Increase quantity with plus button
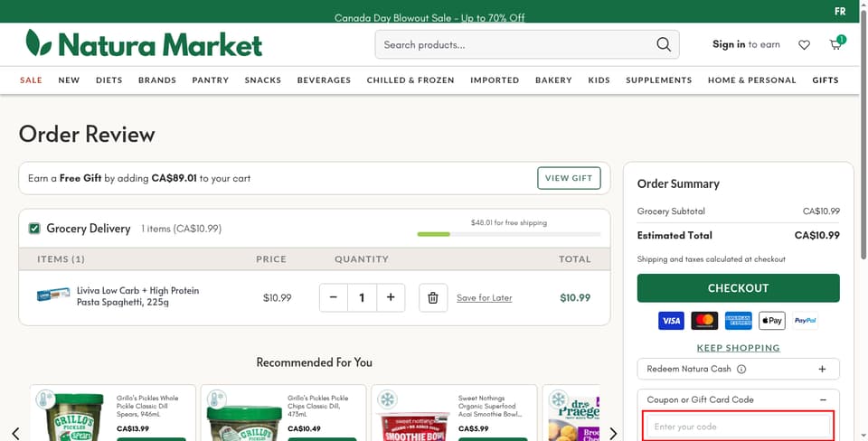 coord(391,297)
